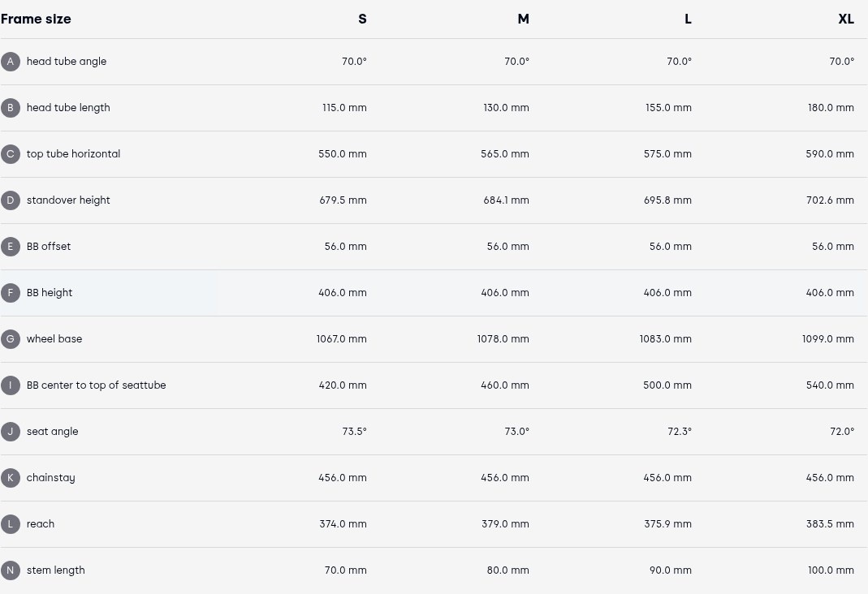
Task: Click the I badge for BB center to seattube
Action: click(x=10, y=385)
